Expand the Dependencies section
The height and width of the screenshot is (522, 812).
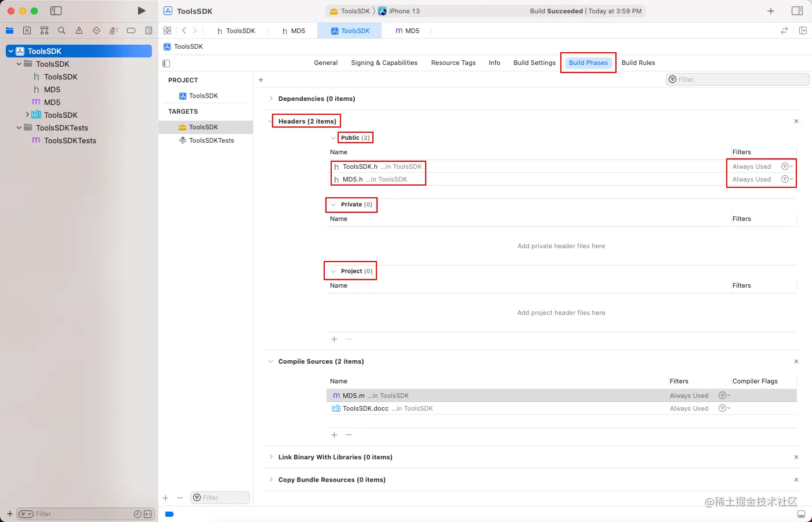pyautogui.click(x=271, y=99)
